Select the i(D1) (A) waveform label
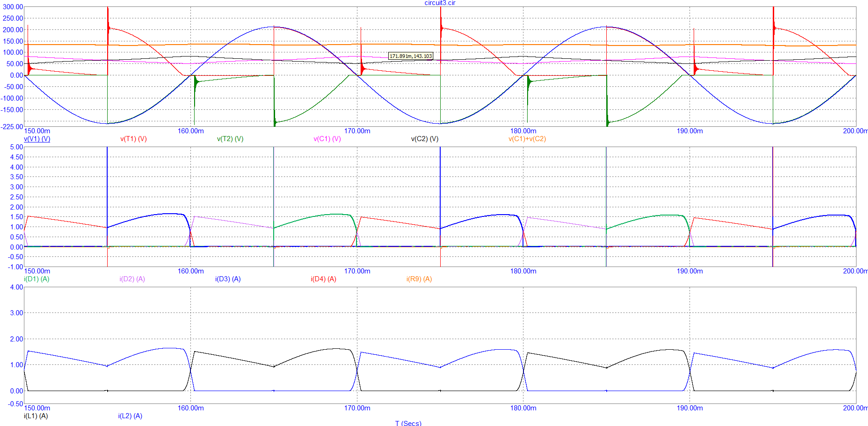Image resolution: width=868 pixels, height=426 pixels. [36, 279]
